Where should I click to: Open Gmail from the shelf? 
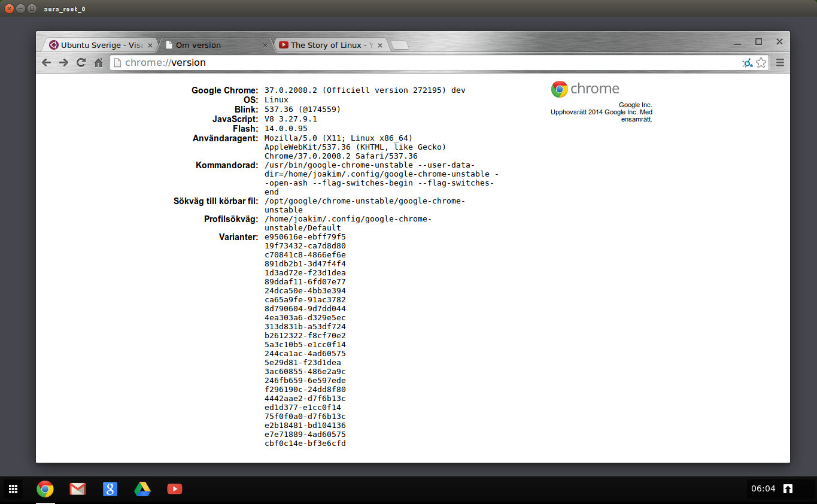tap(77, 489)
